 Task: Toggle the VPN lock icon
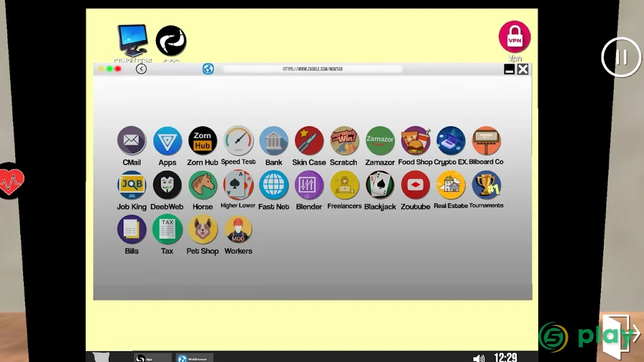click(514, 37)
